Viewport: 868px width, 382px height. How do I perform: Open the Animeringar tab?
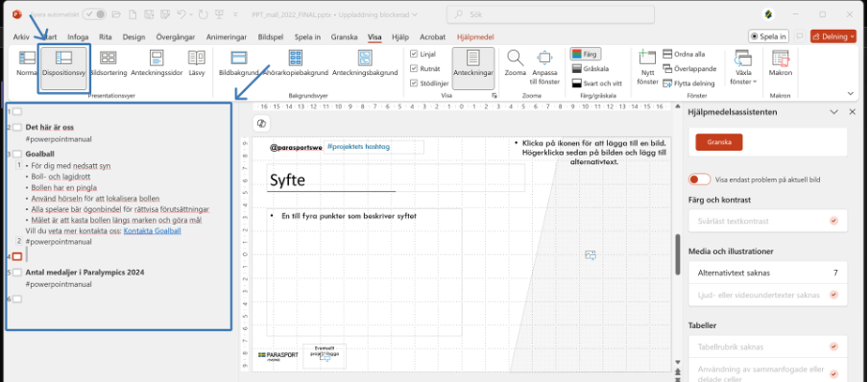coord(227,37)
